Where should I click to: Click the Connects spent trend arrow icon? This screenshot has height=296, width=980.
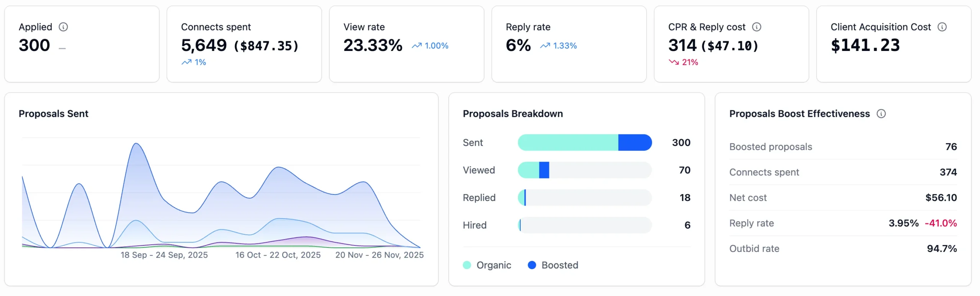pyautogui.click(x=186, y=62)
